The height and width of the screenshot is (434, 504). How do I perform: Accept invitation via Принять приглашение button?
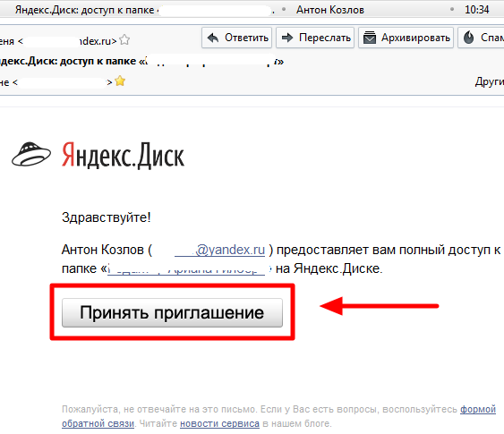(172, 313)
